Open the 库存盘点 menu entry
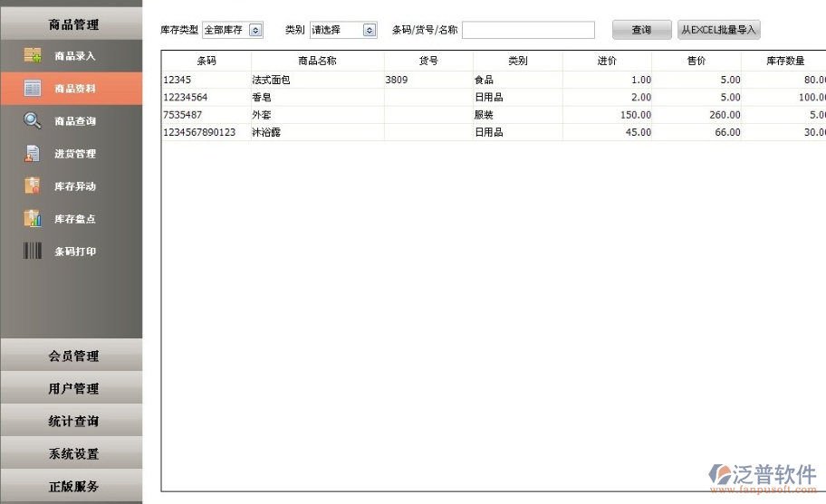 click(72, 219)
